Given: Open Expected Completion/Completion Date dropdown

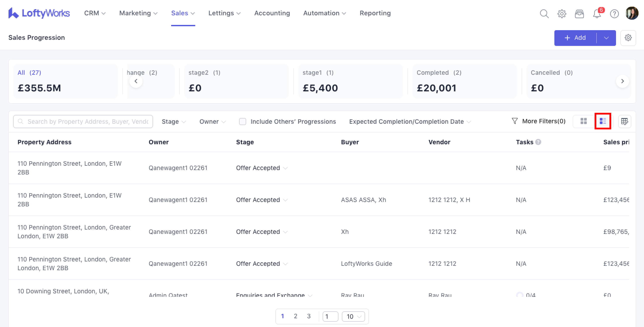Looking at the screenshot, I should pos(410,122).
